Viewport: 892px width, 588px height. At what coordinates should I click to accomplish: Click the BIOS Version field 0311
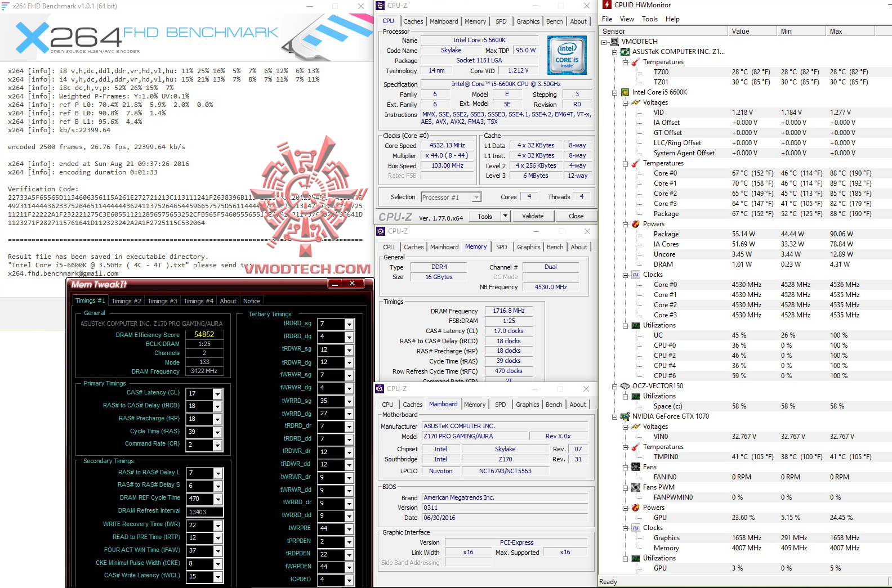pos(505,508)
